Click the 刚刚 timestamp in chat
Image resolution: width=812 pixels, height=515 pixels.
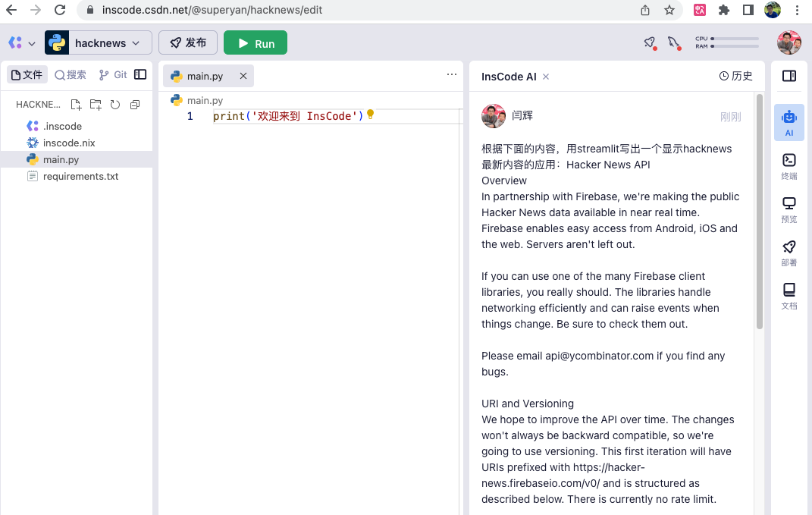(730, 117)
